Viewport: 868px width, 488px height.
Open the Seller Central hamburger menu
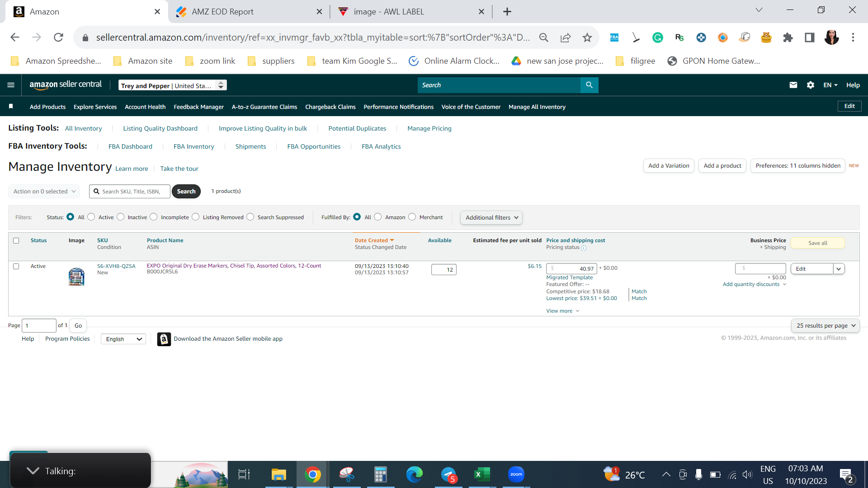pos(11,85)
